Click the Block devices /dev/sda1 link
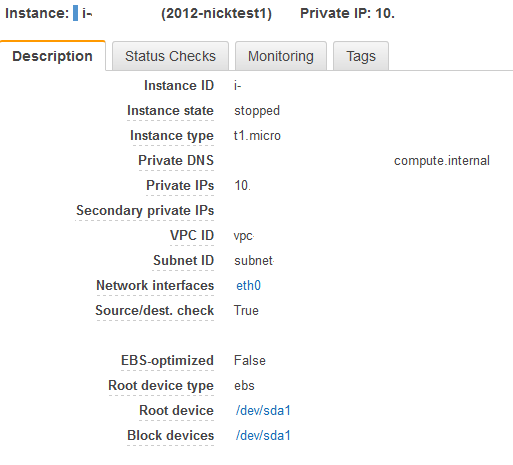Viewport: 513px width, 465px height. click(263, 435)
